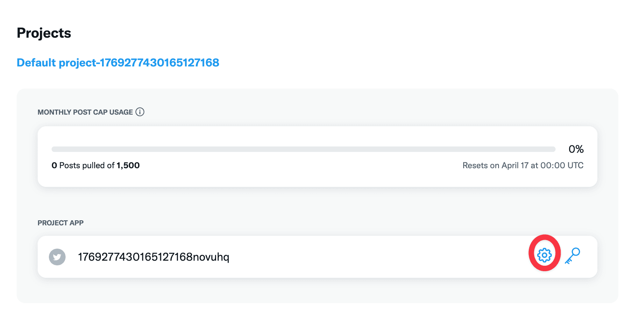644x331 pixels.
Task: Click the 0% usage percentage label
Action: 576,149
